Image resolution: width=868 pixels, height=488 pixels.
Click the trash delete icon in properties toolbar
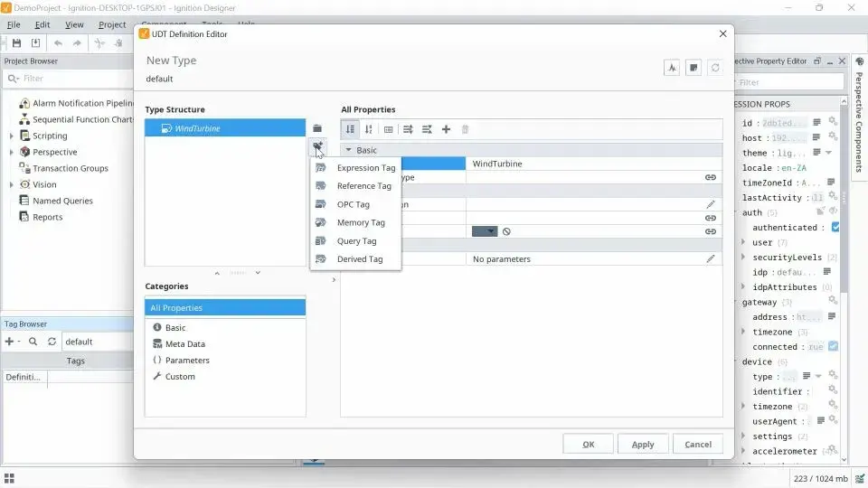[x=465, y=129]
